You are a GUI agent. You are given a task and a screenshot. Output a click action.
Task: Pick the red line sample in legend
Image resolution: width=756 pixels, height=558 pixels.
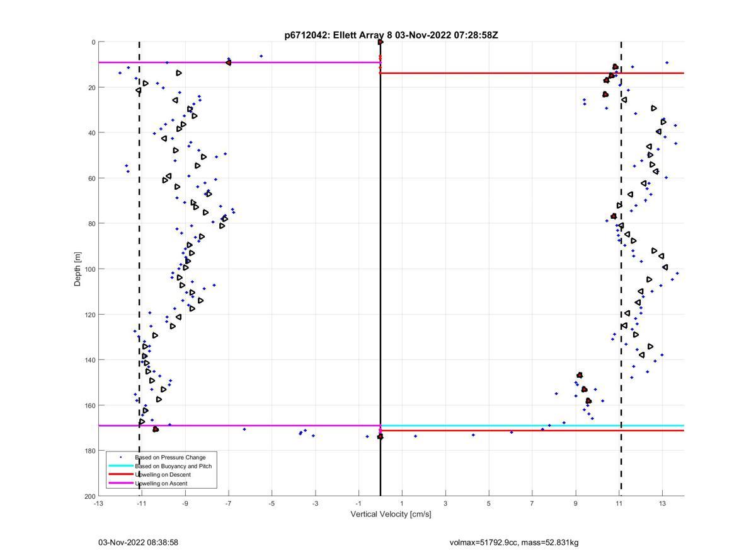(121, 475)
